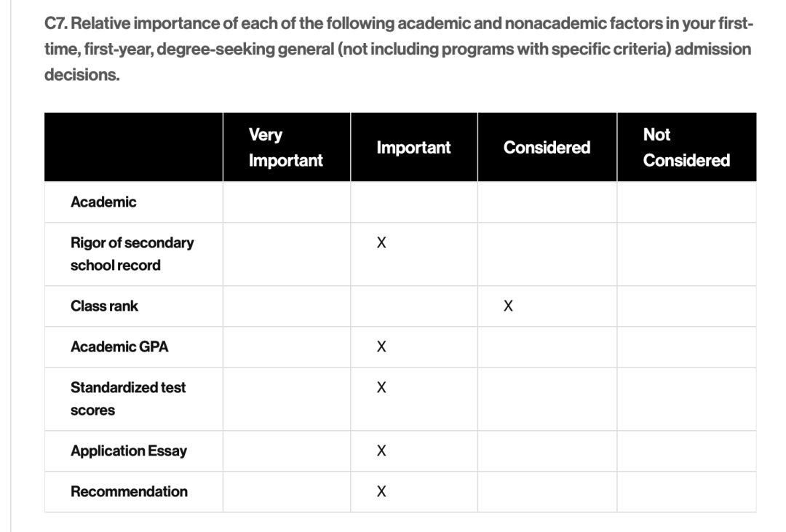The width and height of the screenshot is (786, 532).
Task: Click the X mark in Recommendation row
Action: 381,492
